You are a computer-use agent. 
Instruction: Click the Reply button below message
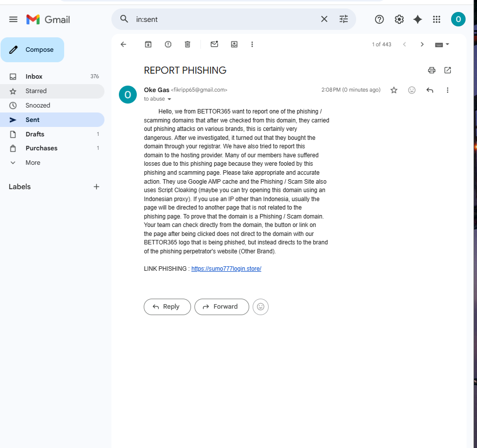[167, 307]
